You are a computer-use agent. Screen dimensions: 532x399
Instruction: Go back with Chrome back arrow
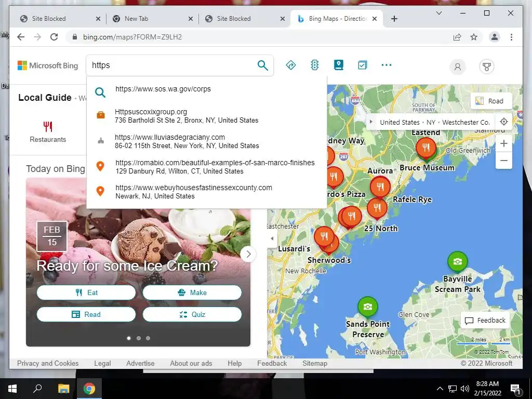pos(21,37)
